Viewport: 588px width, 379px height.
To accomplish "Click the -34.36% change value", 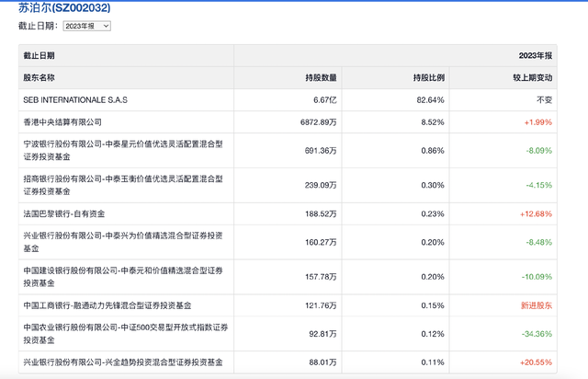I will point(537,334).
